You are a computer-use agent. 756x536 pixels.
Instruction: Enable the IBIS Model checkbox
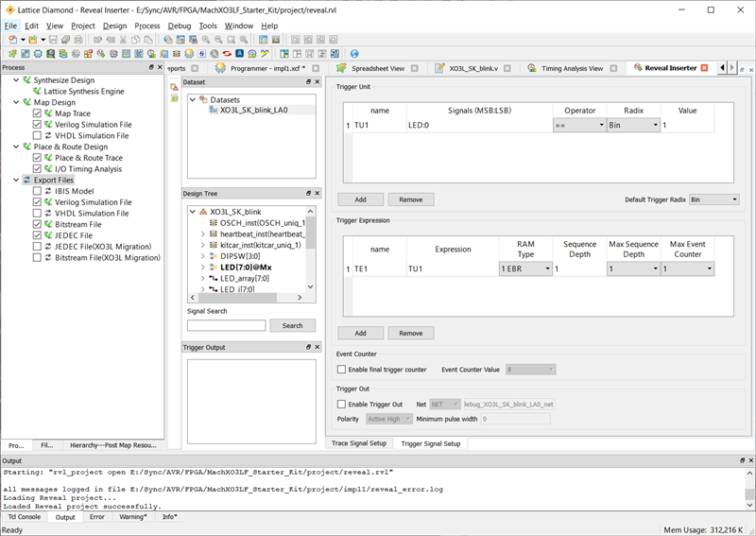37,191
